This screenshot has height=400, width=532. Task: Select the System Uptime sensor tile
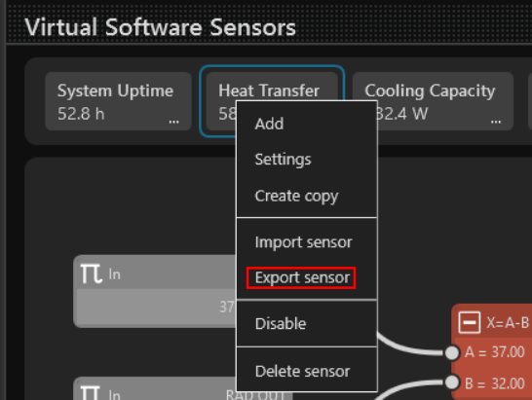119,101
